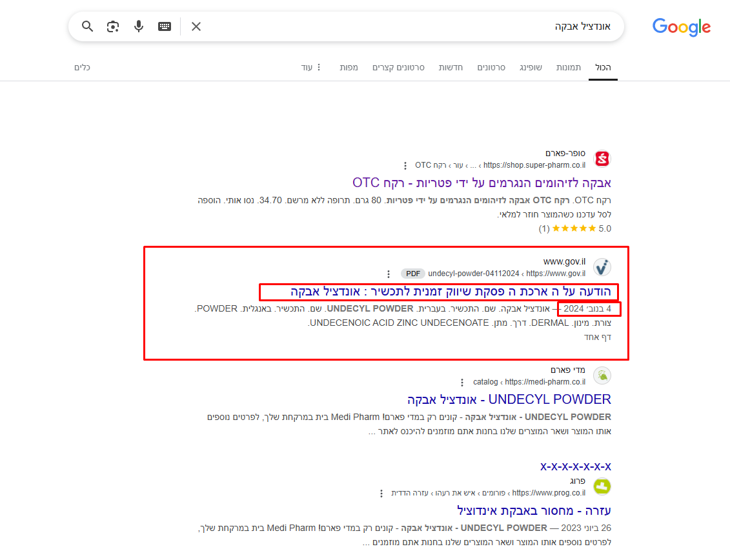
Task: Expand the עוד menu
Action: (310, 68)
